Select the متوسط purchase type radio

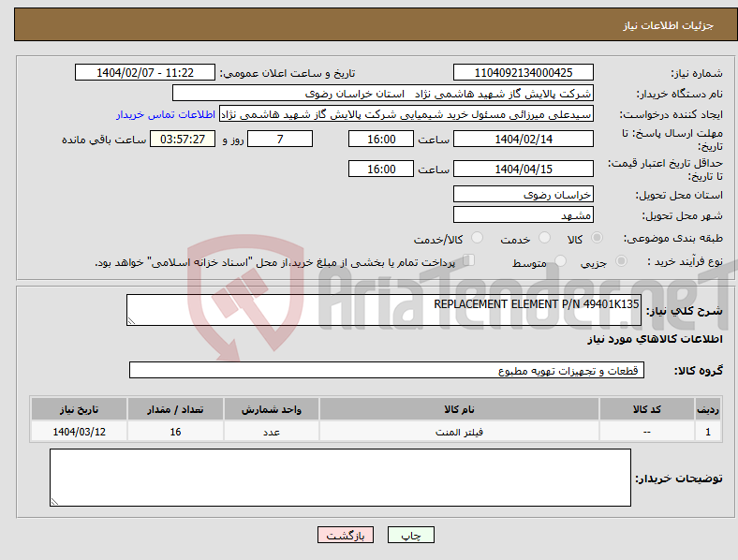click(560, 260)
